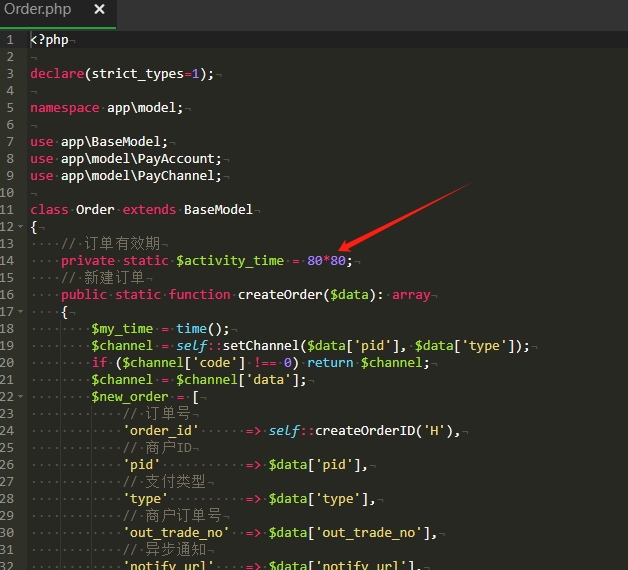Click the comment '商户订单号'
628x570 pixels.
(183, 516)
